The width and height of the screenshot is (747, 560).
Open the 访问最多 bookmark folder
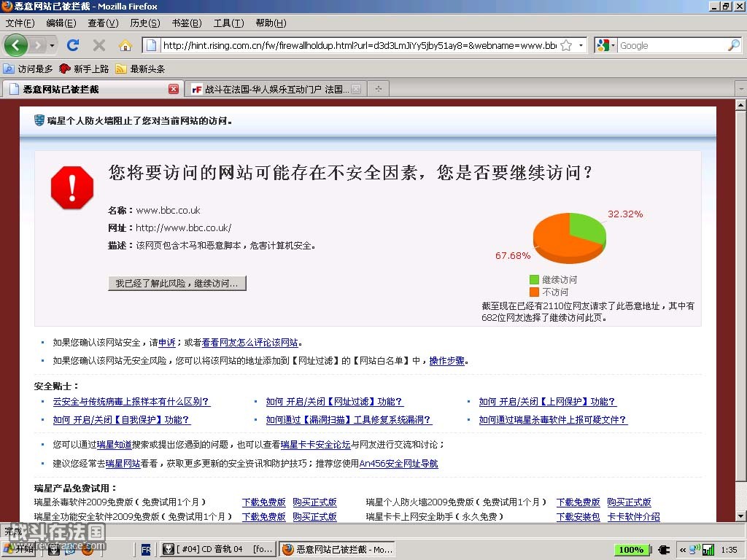(x=28, y=69)
